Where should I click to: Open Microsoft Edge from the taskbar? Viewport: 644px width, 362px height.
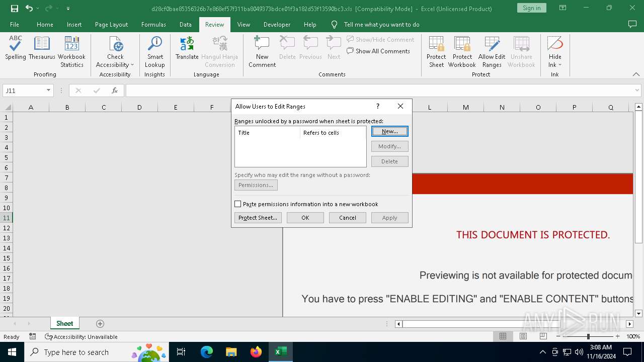click(207, 352)
